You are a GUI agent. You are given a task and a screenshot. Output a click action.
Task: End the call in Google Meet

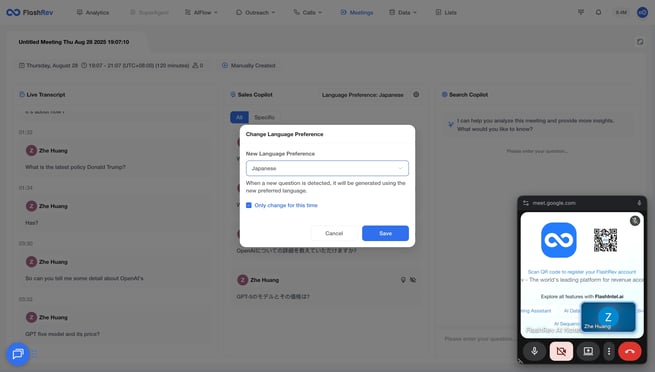tap(630, 352)
